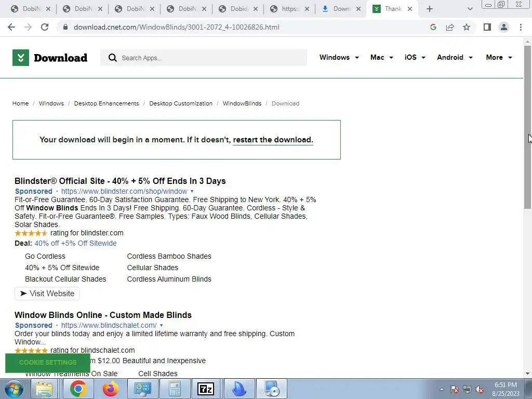Screen dimensions: 532x399
Task: Open the Go Cordless sitelink
Action: [x=45, y=256]
